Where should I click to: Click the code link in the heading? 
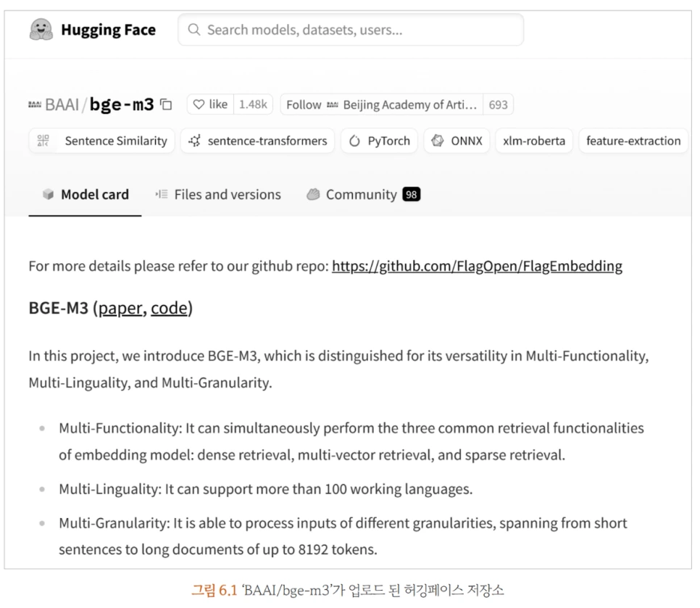point(170,307)
